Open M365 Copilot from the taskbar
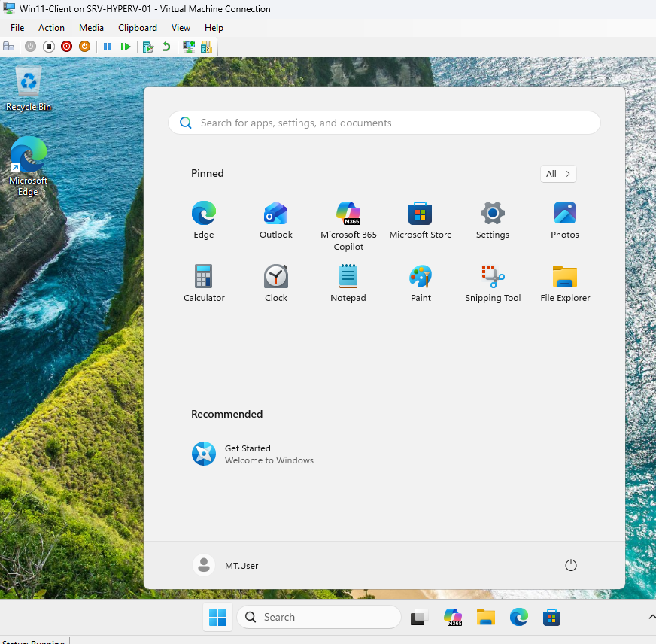 [453, 617]
